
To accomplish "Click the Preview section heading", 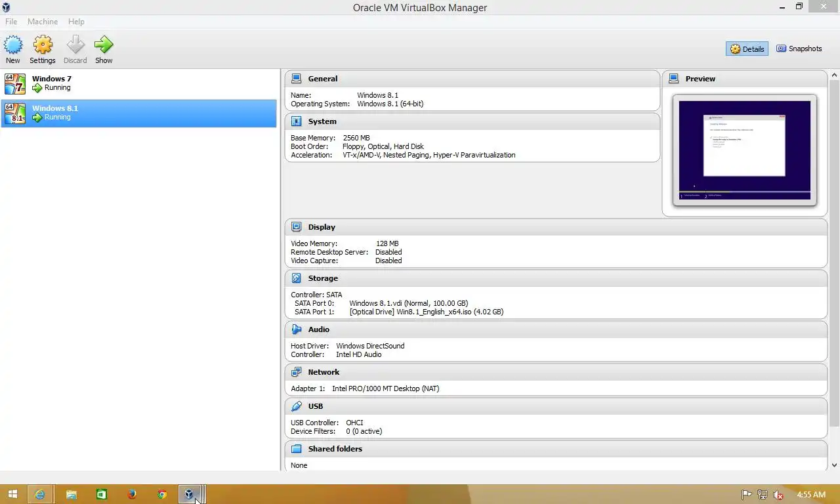I will (700, 79).
